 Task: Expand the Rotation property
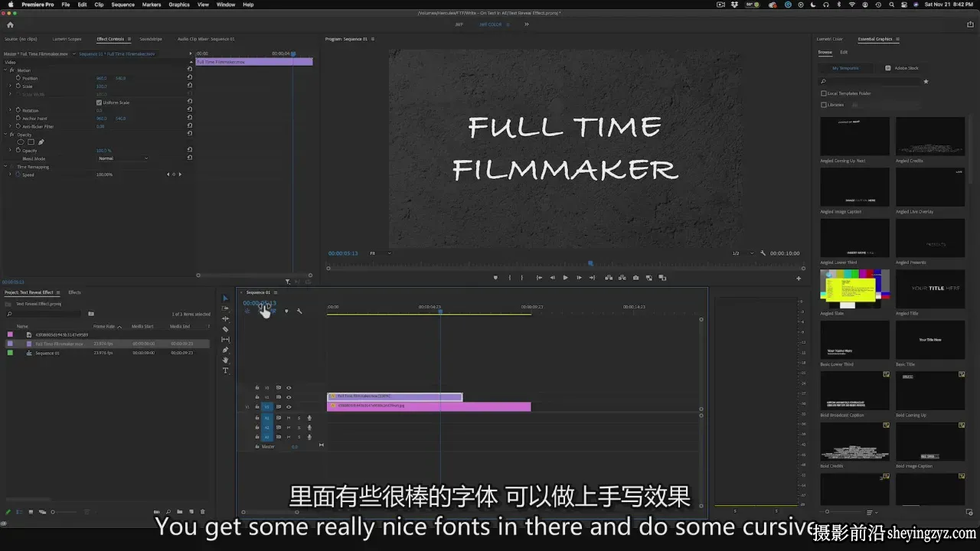point(10,110)
